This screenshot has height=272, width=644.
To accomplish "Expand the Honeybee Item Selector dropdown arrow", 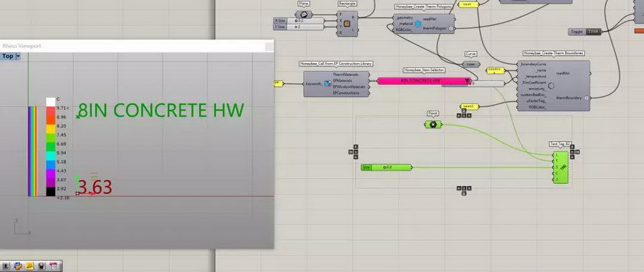I will tap(467, 81).
